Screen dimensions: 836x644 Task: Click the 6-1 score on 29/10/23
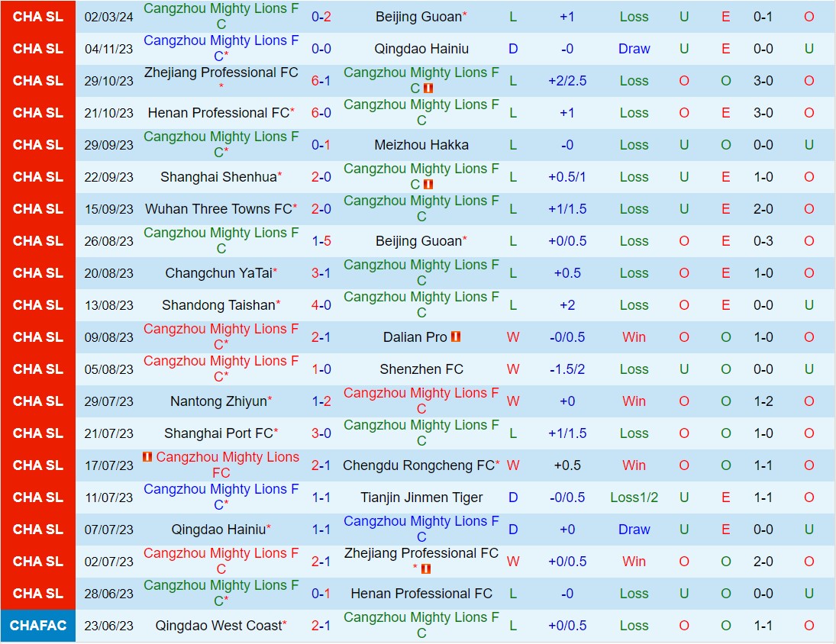[x=321, y=81]
